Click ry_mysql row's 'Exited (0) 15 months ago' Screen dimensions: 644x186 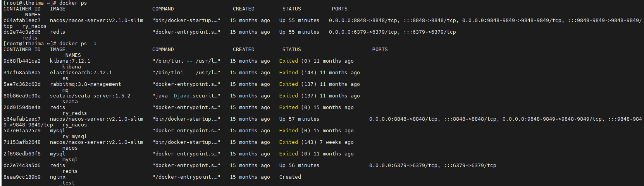point(317,131)
